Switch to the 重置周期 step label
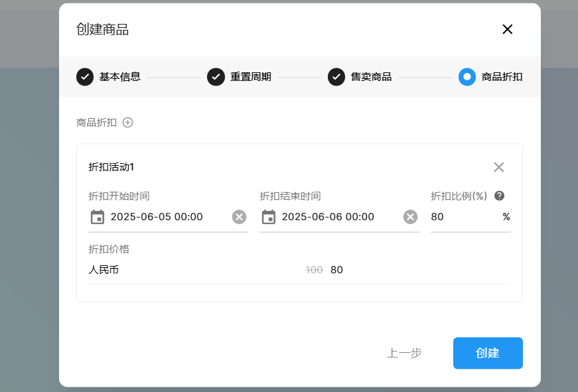 pos(251,77)
